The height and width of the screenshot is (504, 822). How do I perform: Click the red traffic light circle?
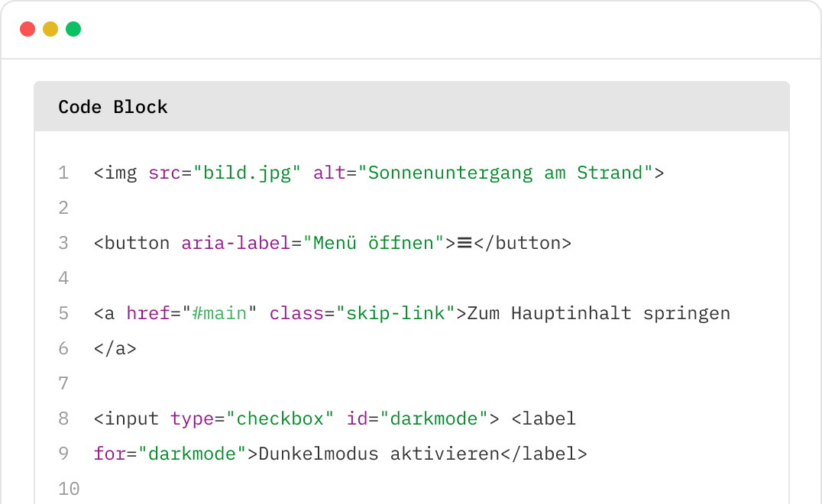[x=28, y=27]
